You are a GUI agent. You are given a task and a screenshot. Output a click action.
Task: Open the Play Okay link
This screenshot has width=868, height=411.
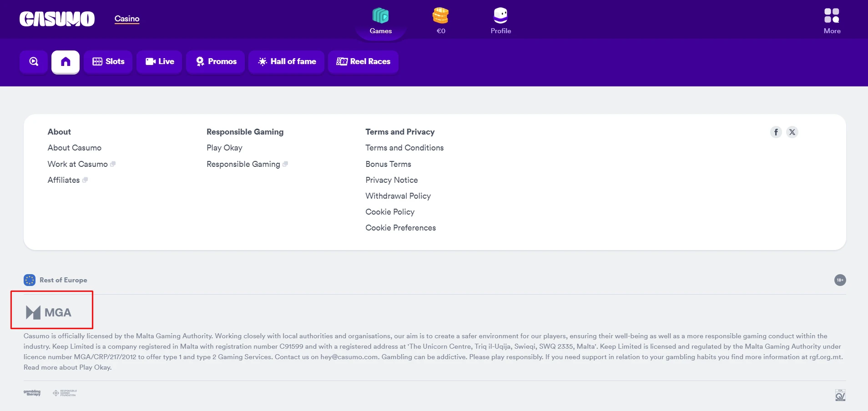pos(224,148)
